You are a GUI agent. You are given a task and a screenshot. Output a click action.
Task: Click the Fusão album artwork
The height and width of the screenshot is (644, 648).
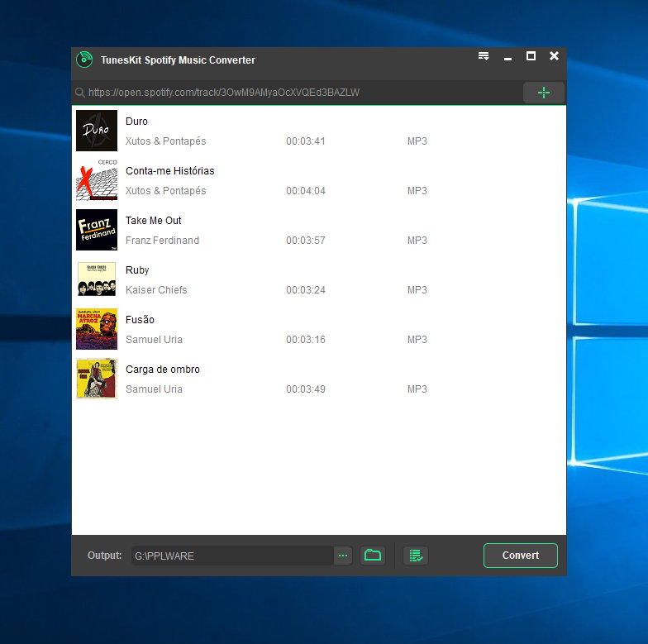tap(97, 329)
